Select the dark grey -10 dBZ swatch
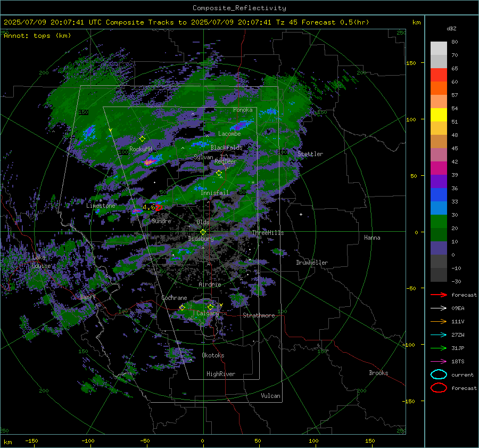The height and width of the screenshot is (448, 479). coord(439,274)
